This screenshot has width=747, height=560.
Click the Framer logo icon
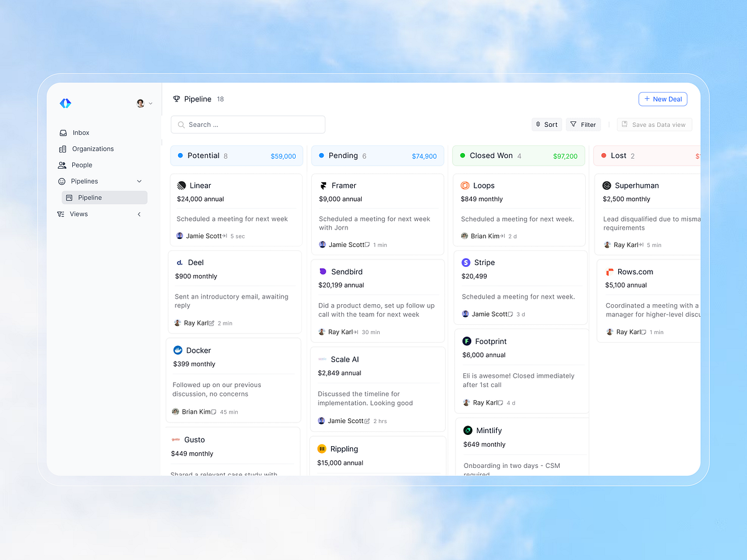pyautogui.click(x=324, y=185)
